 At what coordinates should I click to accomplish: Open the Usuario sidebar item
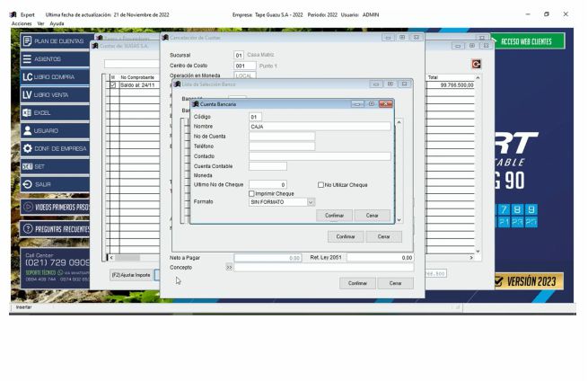(54, 130)
